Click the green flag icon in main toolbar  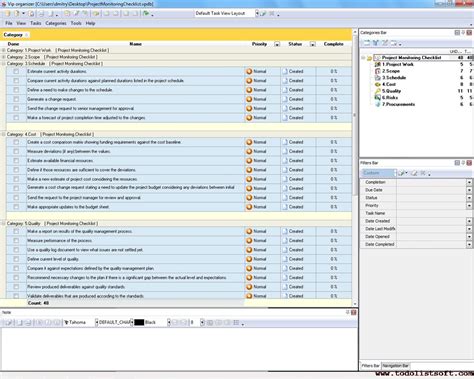146,13
